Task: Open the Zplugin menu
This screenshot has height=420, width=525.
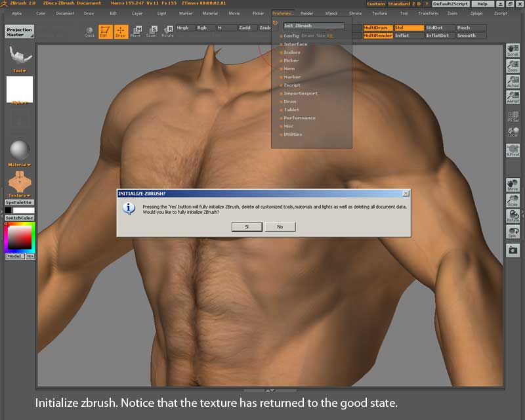Action: pos(476,13)
